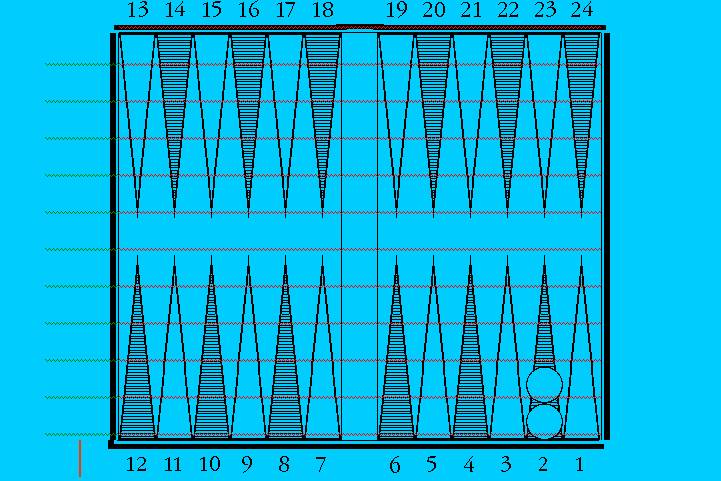
Task: Click the striped triangle of point 16
Action: pos(248,126)
